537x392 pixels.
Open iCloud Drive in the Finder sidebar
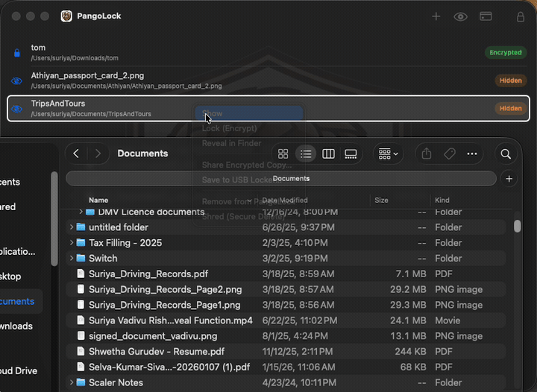pos(19,371)
